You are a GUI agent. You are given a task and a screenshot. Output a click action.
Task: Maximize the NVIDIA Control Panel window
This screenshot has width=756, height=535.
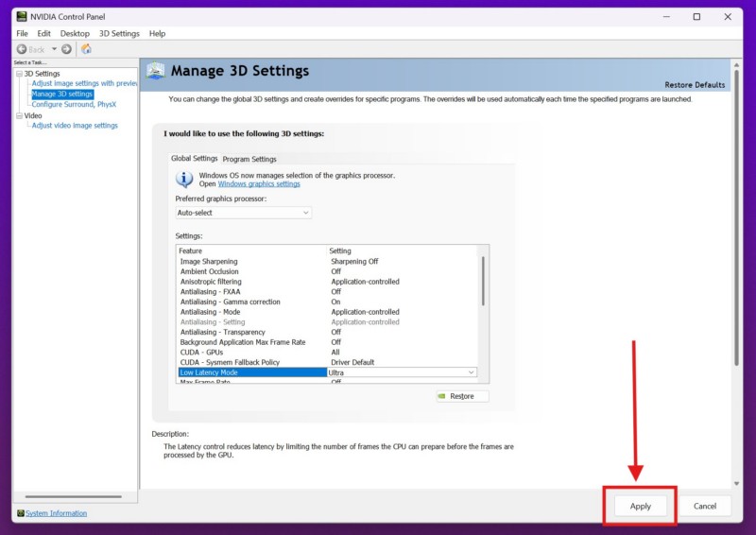(696, 16)
